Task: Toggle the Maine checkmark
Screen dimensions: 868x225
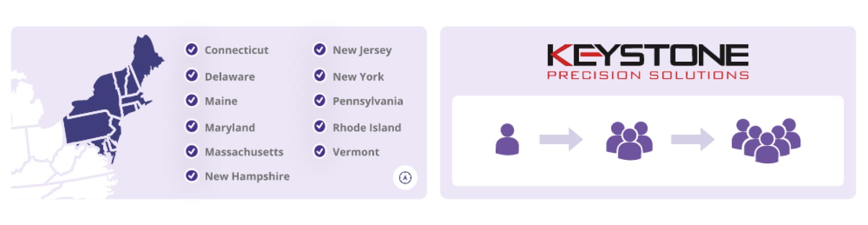Action: pyautogui.click(x=191, y=101)
